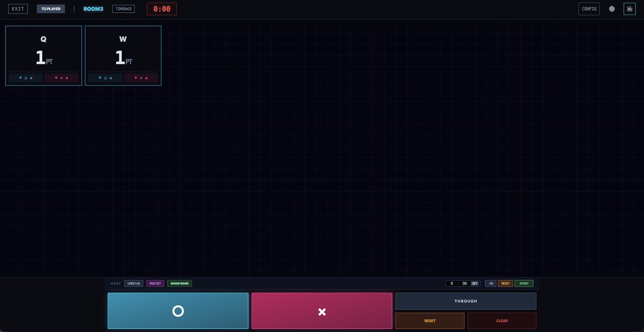The image size is (644, 332).
Task: Switch view with TO PLAYER button
Action: click(51, 9)
